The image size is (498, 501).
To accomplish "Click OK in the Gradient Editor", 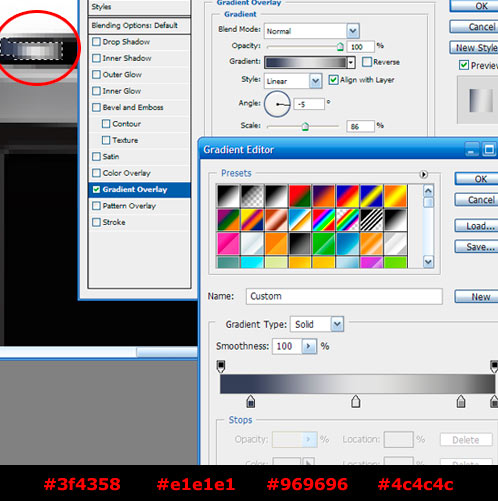I will point(477,179).
